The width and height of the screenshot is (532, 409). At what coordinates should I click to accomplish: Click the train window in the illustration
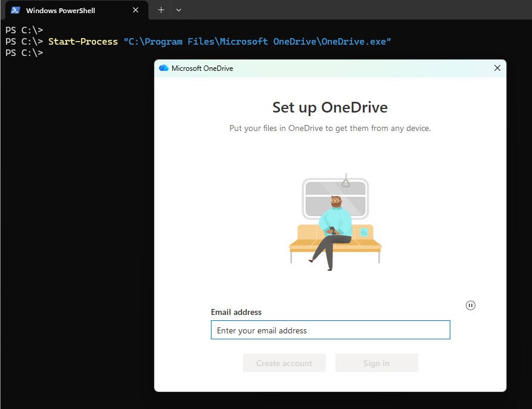(335, 198)
